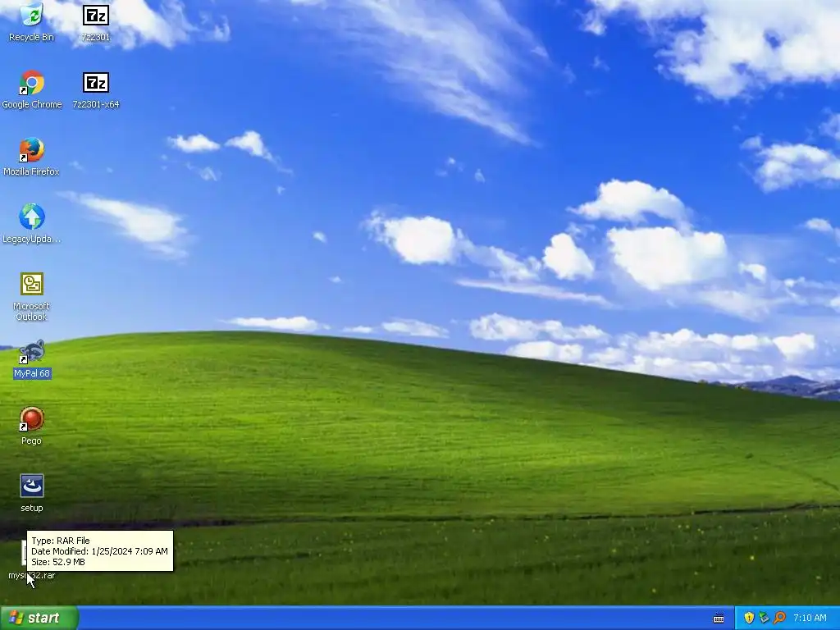Click the orange magnifier tray icon
Screen dimensions: 840x630
(x=779, y=618)
